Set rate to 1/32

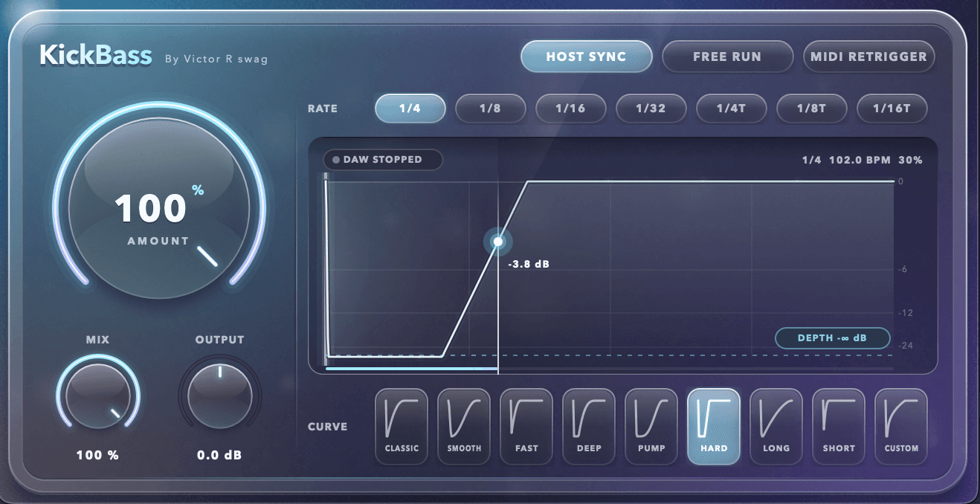[651, 109]
